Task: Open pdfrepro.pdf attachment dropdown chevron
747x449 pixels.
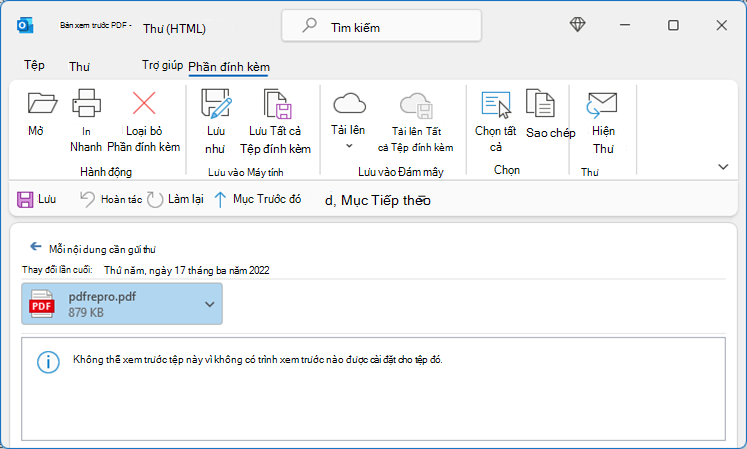Action: 210,304
